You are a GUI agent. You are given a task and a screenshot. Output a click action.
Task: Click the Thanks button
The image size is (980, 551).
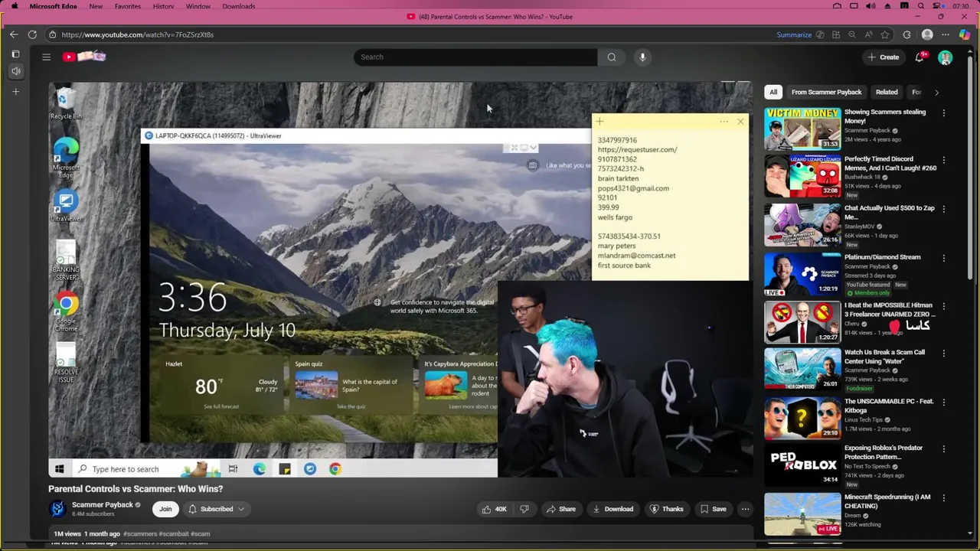pyautogui.click(x=666, y=509)
